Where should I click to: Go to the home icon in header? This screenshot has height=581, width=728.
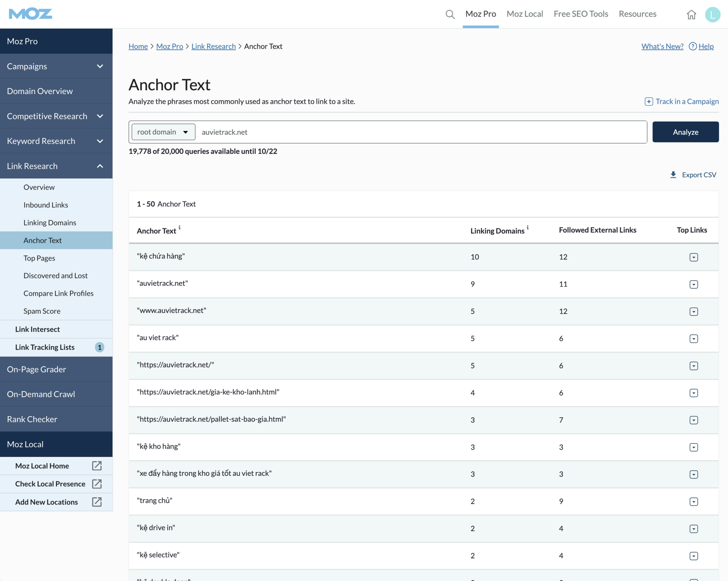click(x=691, y=15)
